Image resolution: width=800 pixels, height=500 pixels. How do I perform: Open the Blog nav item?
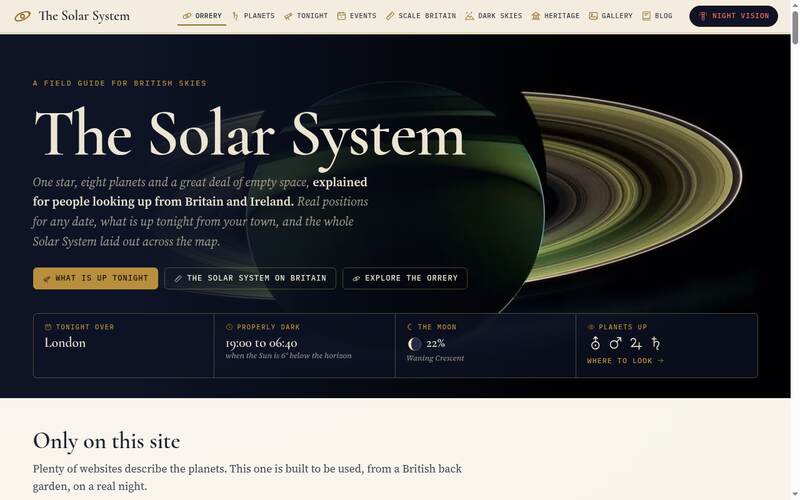point(657,16)
